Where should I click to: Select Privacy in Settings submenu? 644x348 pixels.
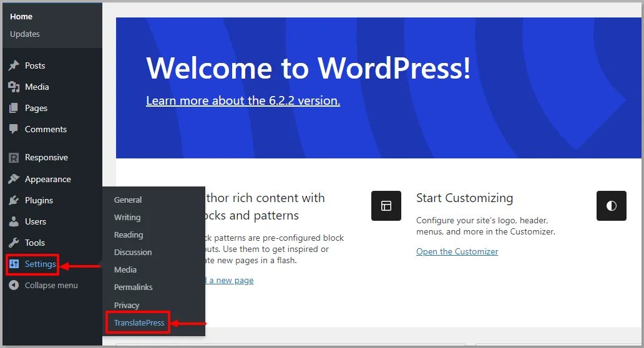(127, 306)
